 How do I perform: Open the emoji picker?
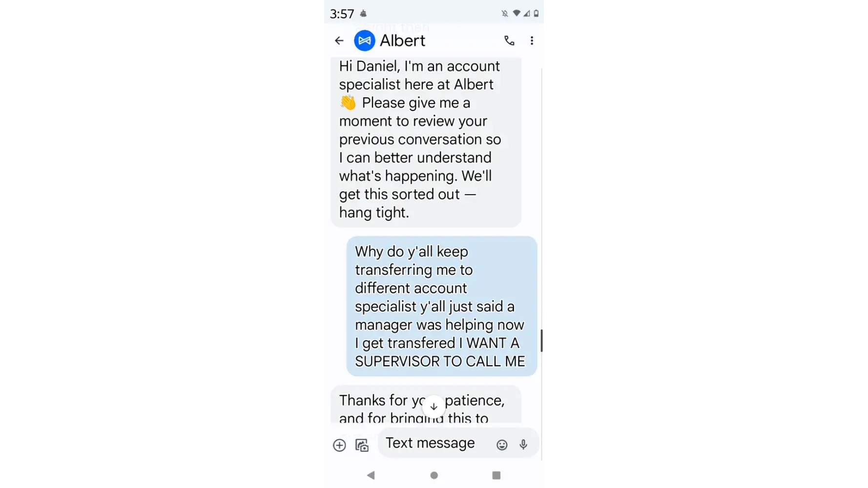tap(502, 445)
